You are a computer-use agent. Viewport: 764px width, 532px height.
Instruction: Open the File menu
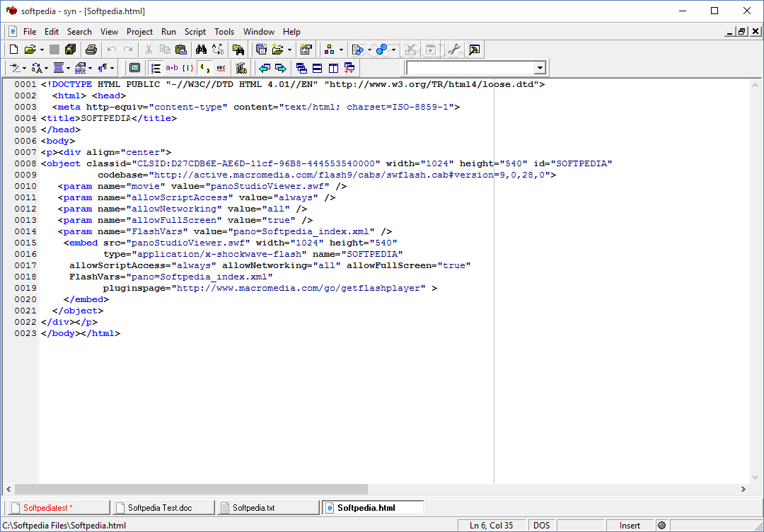click(30, 32)
